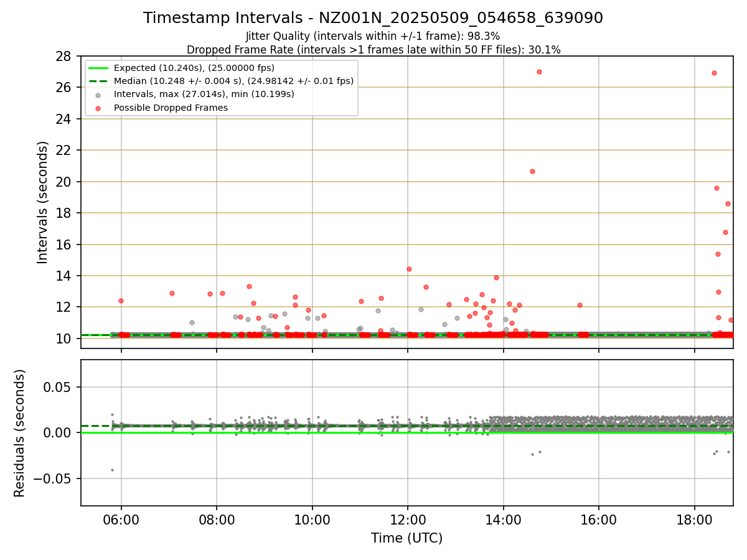Click the 'Intervals (seconds)' y-axis label
Screen dimensions: 747x560
43,202
